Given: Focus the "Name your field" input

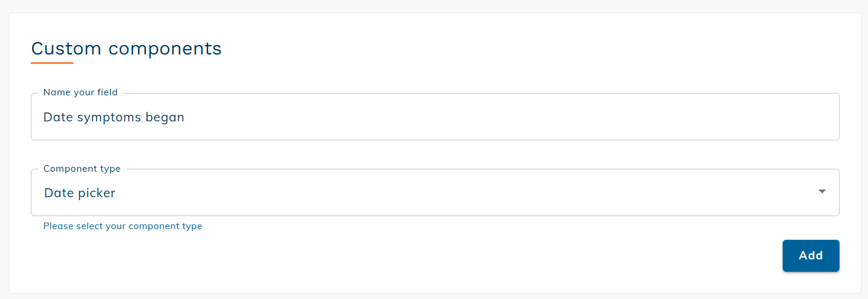Looking at the screenshot, I should (435, 117).
